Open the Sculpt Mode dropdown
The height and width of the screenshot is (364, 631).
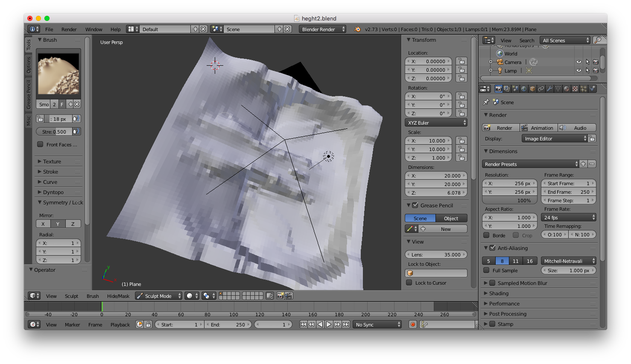coord(159,296)
